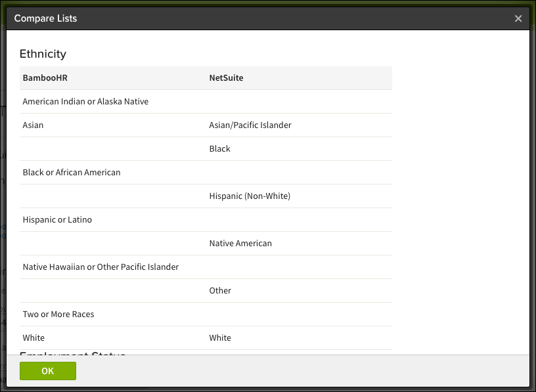This screenshot has width=536, height=392.
Task: Select Two or More Races entry
Action: pos(58,314)
